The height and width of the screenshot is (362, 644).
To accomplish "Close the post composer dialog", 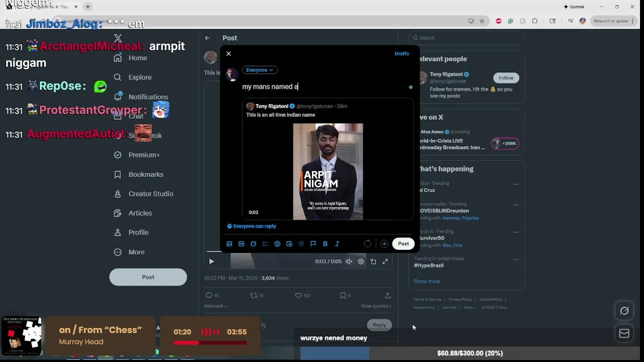I will pos(228,54).
